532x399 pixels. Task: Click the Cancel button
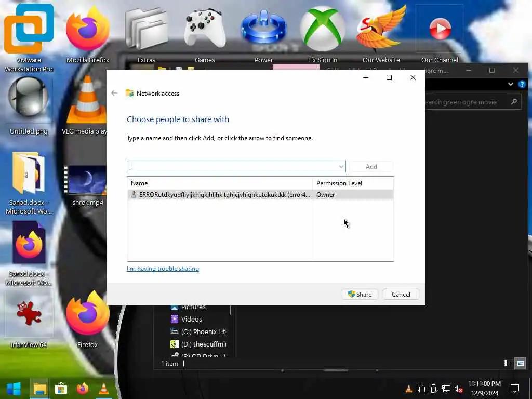tap(401, 295)
